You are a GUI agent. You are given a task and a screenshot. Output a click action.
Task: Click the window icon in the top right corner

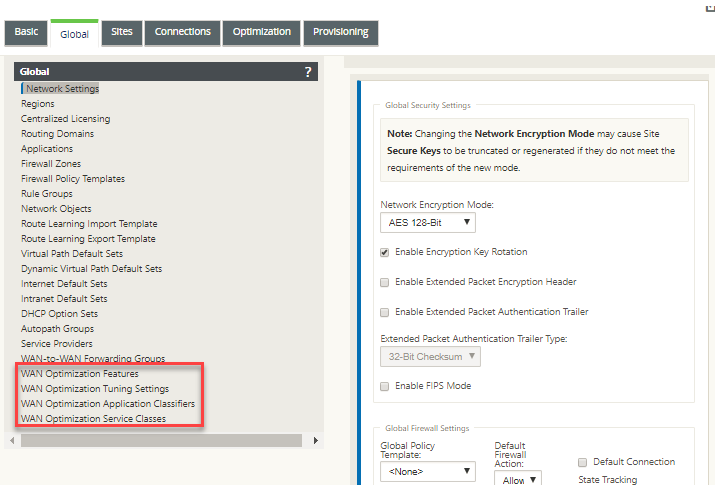point(710,7)
